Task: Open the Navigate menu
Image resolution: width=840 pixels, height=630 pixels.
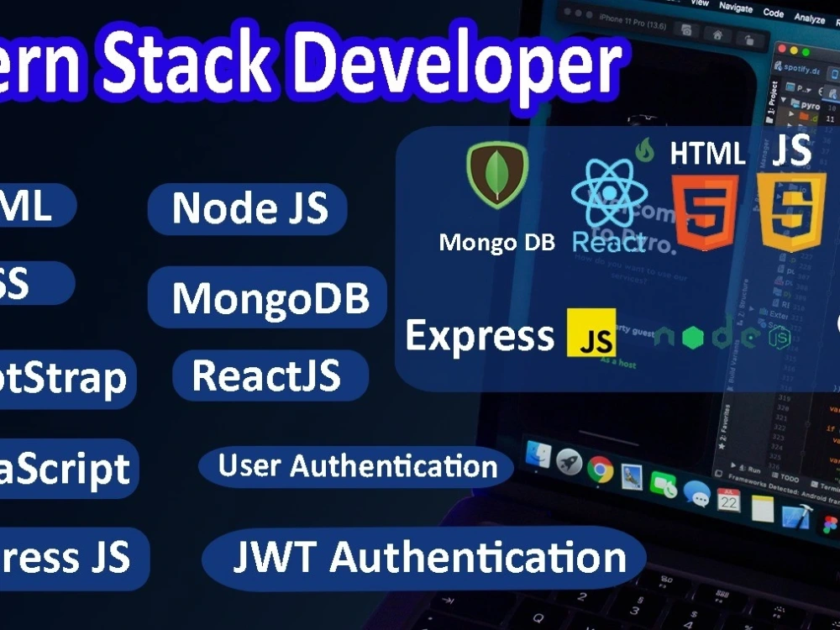Action: pyautogui.click(x=738, y=8)
